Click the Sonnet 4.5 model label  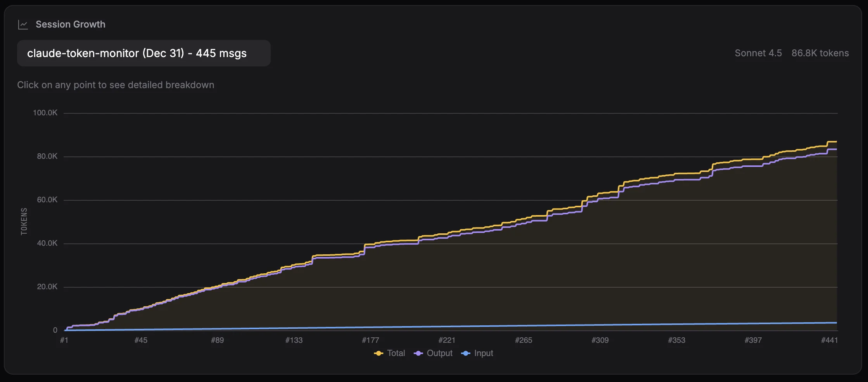click(758, 53)
